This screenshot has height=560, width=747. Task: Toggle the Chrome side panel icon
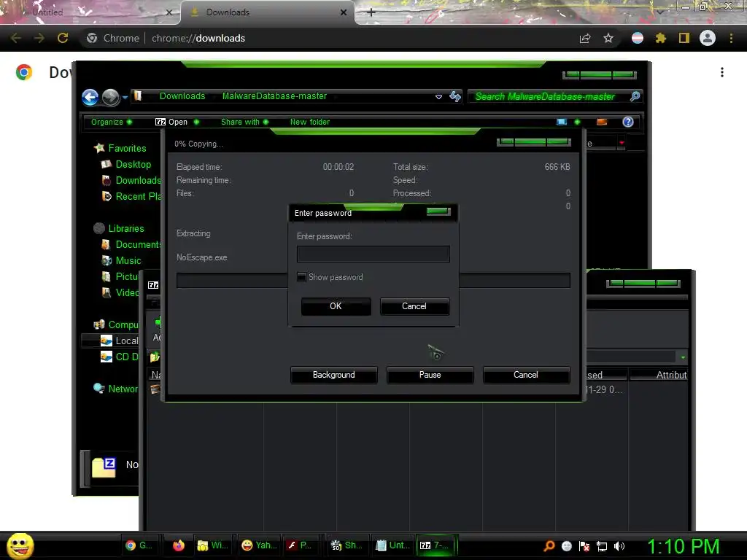[684, 39]
